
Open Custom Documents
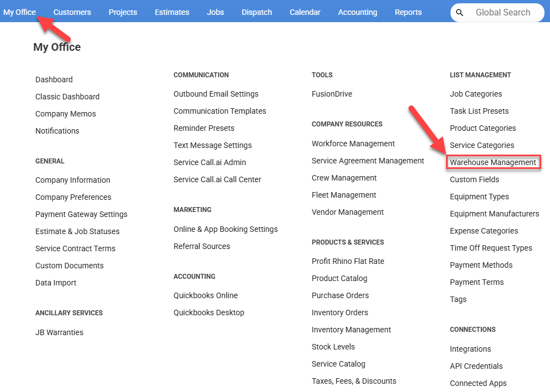click(x=70, y=266)
